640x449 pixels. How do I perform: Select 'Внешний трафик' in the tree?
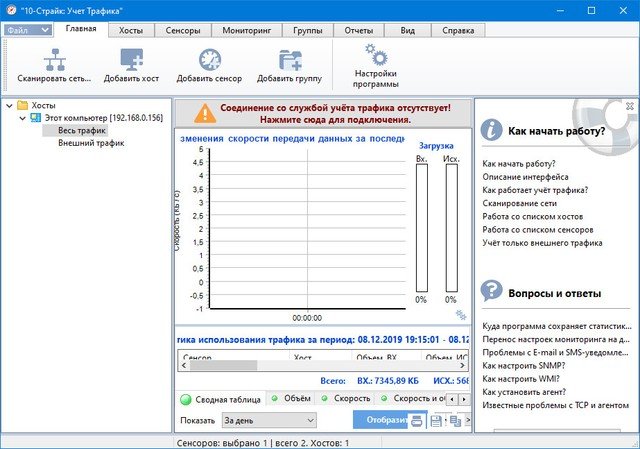click(x=91, y=143)
